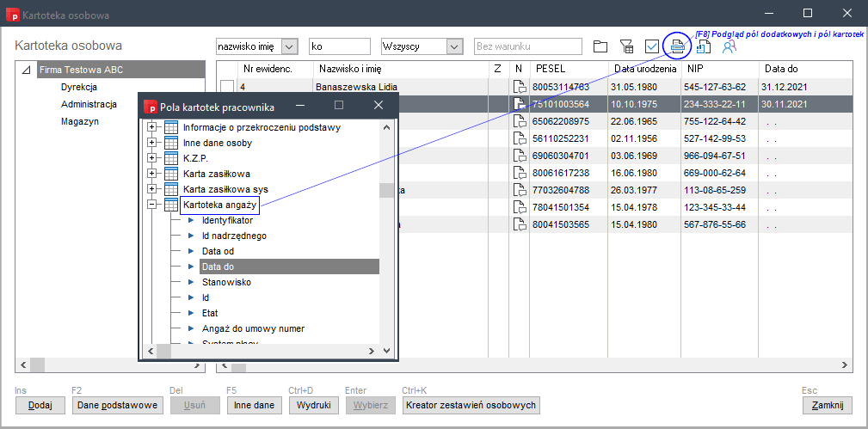Click the two persons icon in toolbar
Screen dimensions: 868x429
729,46
